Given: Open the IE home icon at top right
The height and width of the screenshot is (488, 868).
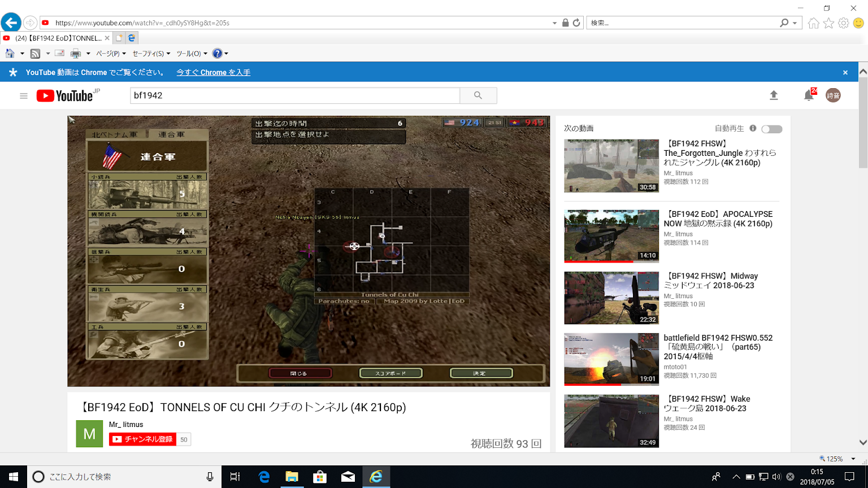Looking at the screenshot, I should [813, 23].
